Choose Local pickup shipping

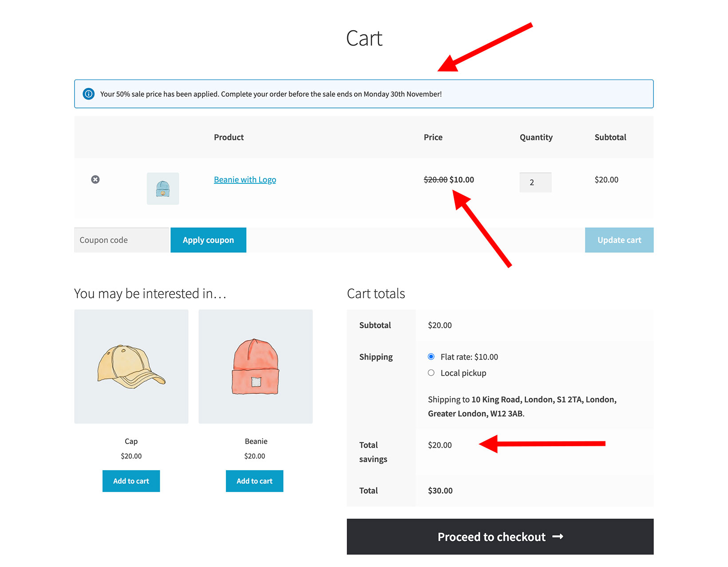(x=431, y=373)
